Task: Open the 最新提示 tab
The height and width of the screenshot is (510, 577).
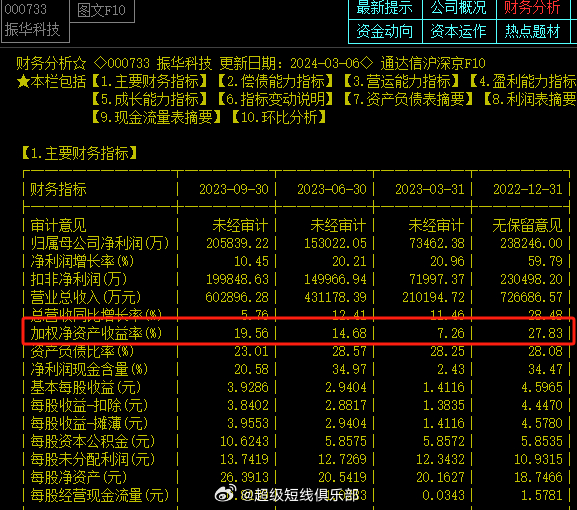Action: [x=385, y=8]
